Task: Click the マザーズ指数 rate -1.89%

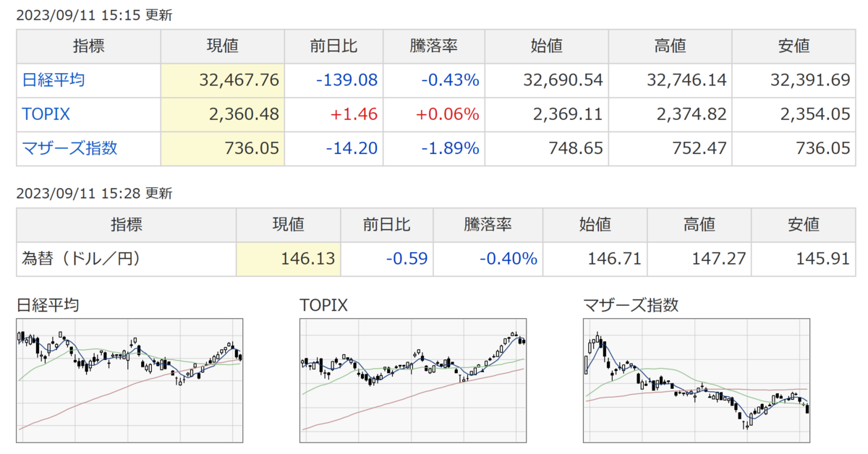Action: [450, 148]
